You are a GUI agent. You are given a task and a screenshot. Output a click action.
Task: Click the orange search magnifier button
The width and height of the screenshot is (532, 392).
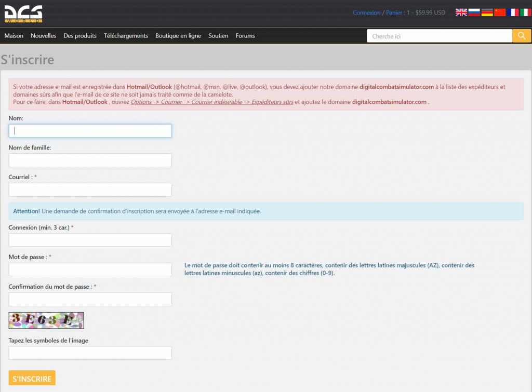coord(522,36)
